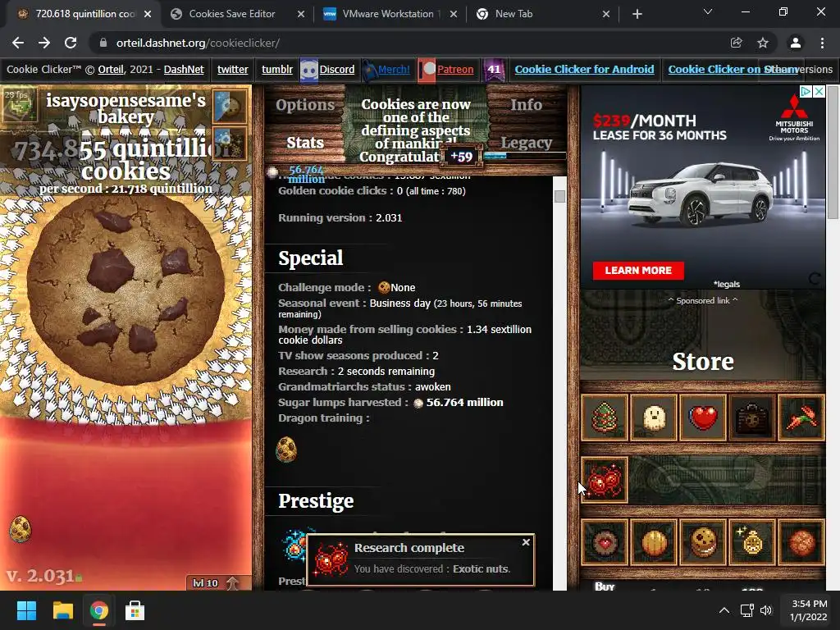This screenshot has width=840, height=630.
Task: Buy the red heart Valentine season upgrade
Action: (x=703, y=418)
